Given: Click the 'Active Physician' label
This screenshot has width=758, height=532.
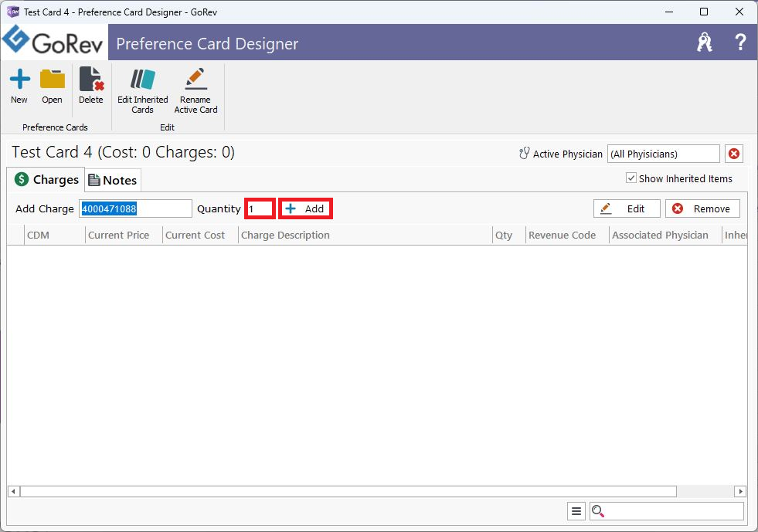Looking at the screenshot, I should click(x=567, y=154).
